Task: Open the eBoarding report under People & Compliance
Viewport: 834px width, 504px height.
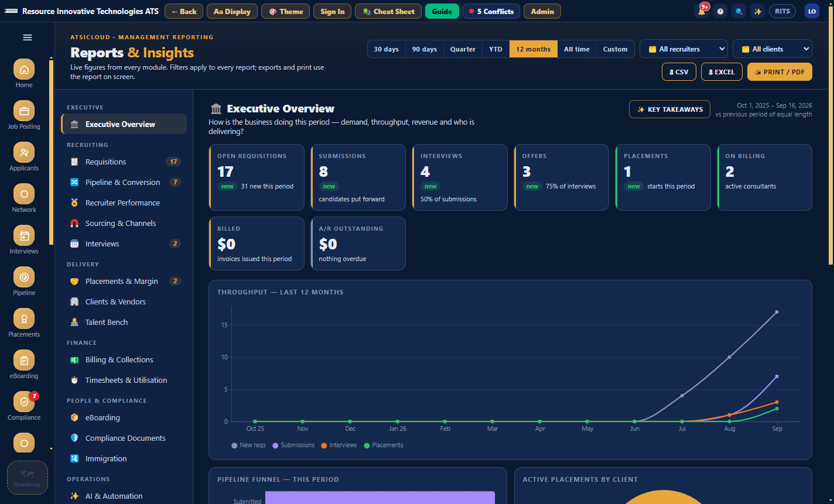Action: click(124, 417)
